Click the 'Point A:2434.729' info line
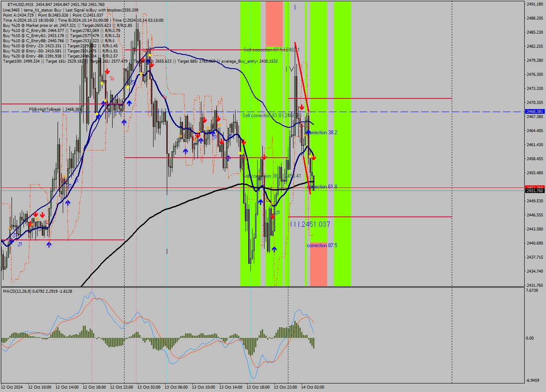This screenshot has height=392, width=546. click(x=53, y=15)
